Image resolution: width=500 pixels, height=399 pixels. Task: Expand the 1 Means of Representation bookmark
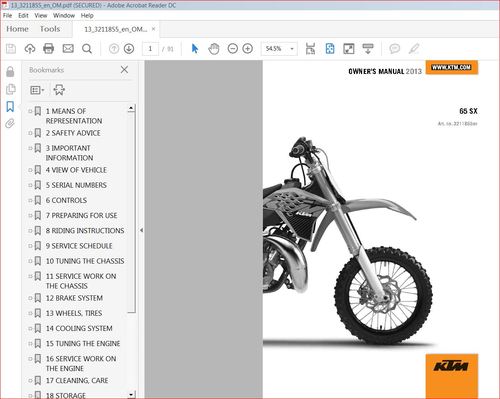coord(30,111)
